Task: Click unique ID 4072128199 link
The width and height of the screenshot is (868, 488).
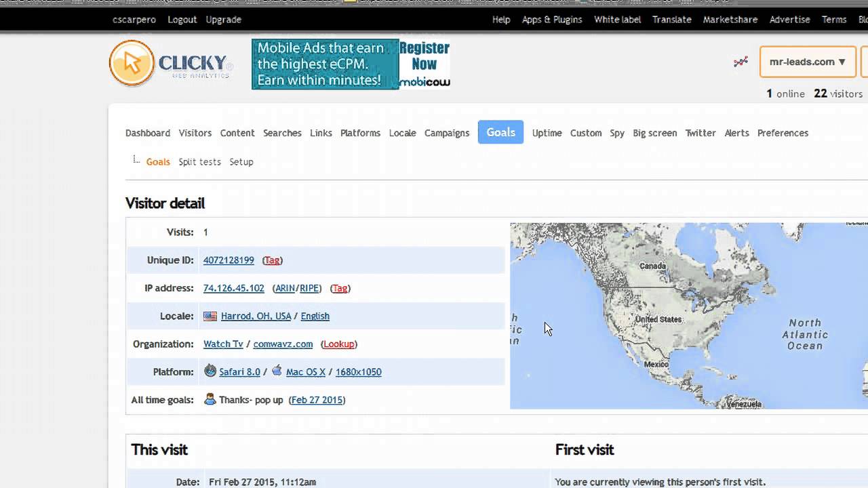Action: coord(229,260)
